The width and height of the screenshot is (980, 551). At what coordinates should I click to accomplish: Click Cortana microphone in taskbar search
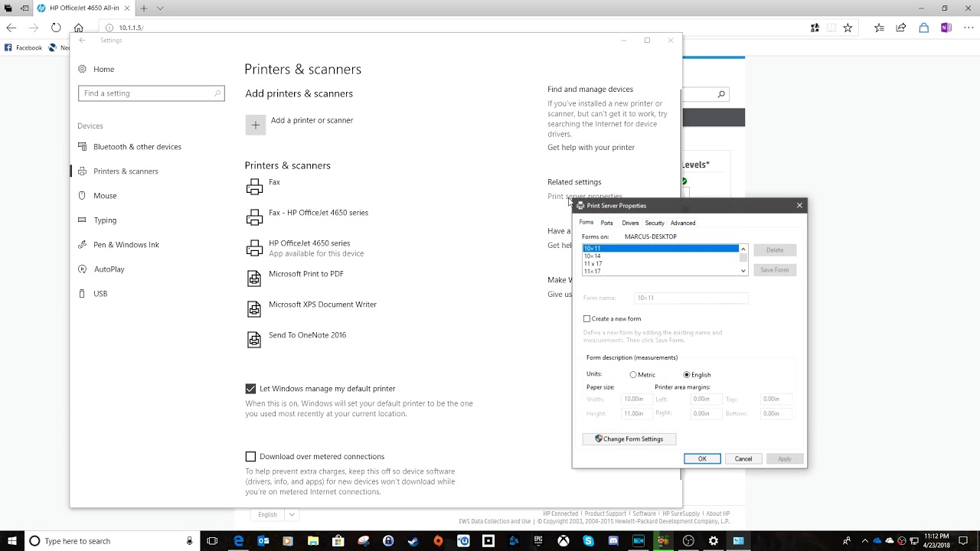[189, 541]
